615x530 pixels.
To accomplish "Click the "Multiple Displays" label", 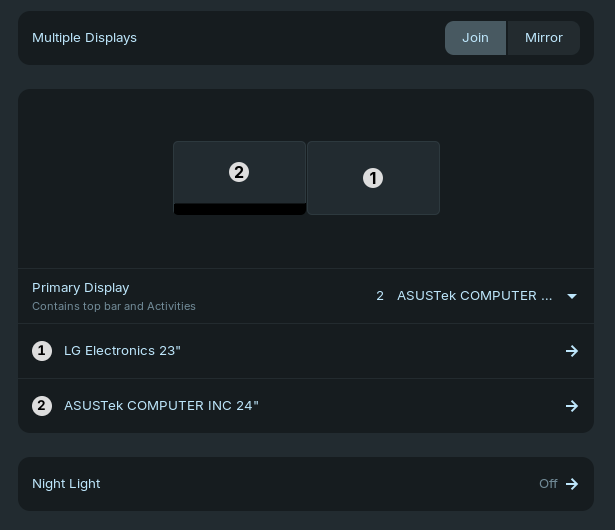I will click(x=84, y=38).
